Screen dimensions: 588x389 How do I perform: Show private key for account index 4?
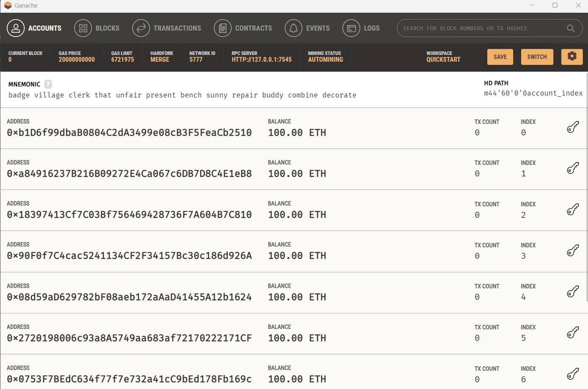point(573,292)
